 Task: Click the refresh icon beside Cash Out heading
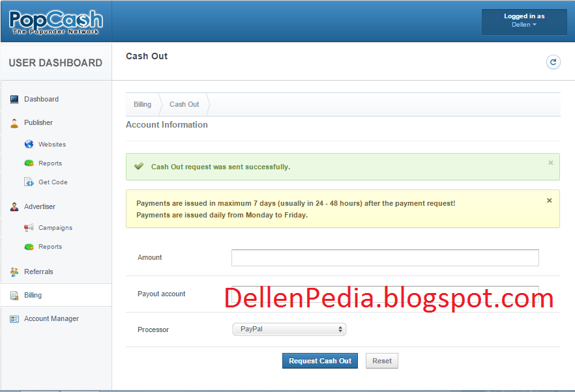(x=553, y=62)
